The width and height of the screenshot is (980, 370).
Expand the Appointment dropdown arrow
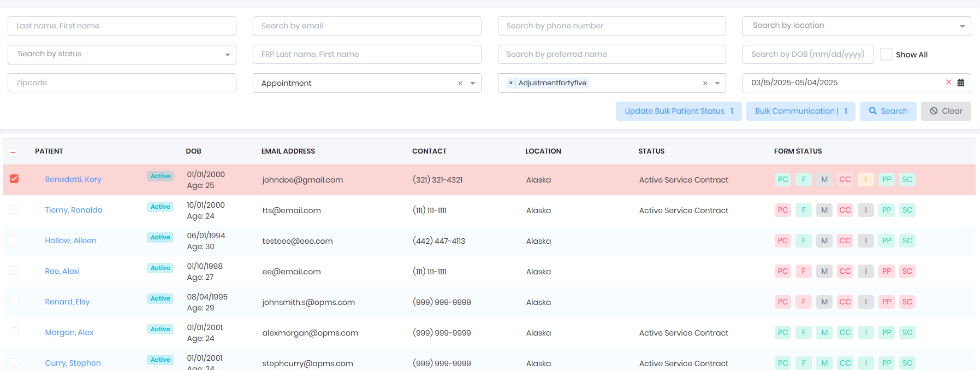473,83
